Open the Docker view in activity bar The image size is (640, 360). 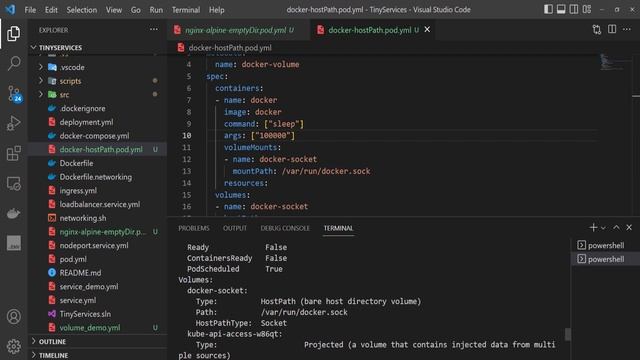[x=13, y=213]
